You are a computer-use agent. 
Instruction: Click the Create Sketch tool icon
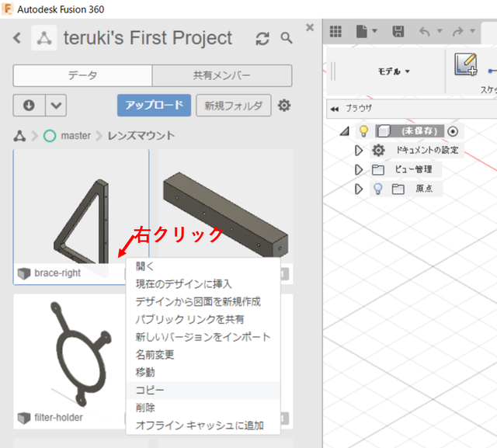pyautogui.click(x=466, y=64)
